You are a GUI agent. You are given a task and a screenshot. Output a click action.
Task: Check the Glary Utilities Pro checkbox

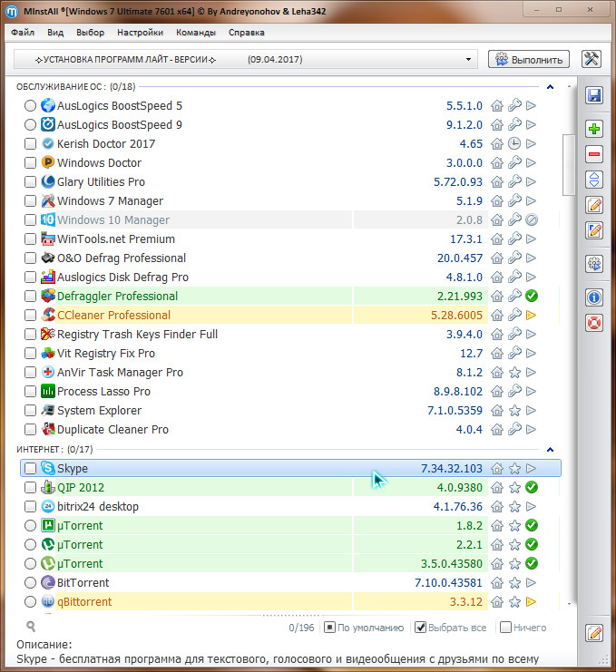click(x=30, y=181)
